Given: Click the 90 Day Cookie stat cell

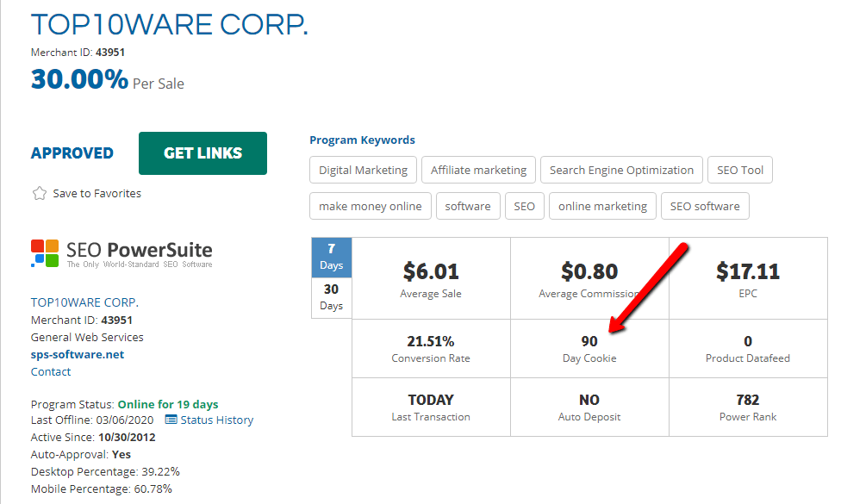Looking at the screenshot, I should [x=589, y=348].
